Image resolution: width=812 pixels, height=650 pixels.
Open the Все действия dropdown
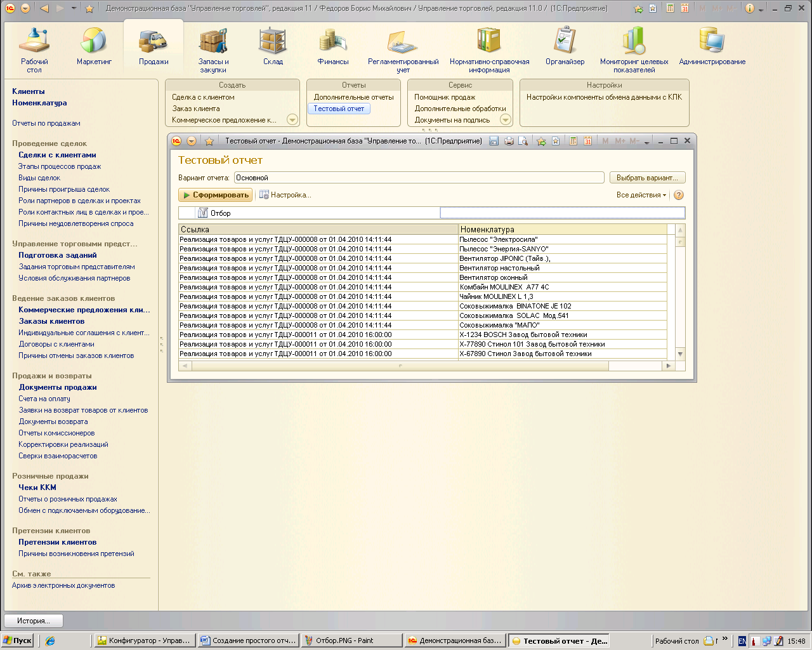tap(641, 195)
